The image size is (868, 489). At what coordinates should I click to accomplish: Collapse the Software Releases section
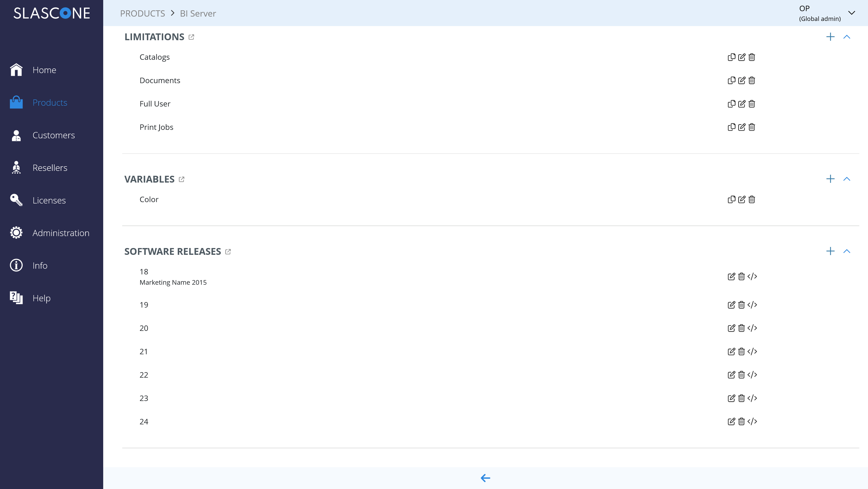point(847,251)
